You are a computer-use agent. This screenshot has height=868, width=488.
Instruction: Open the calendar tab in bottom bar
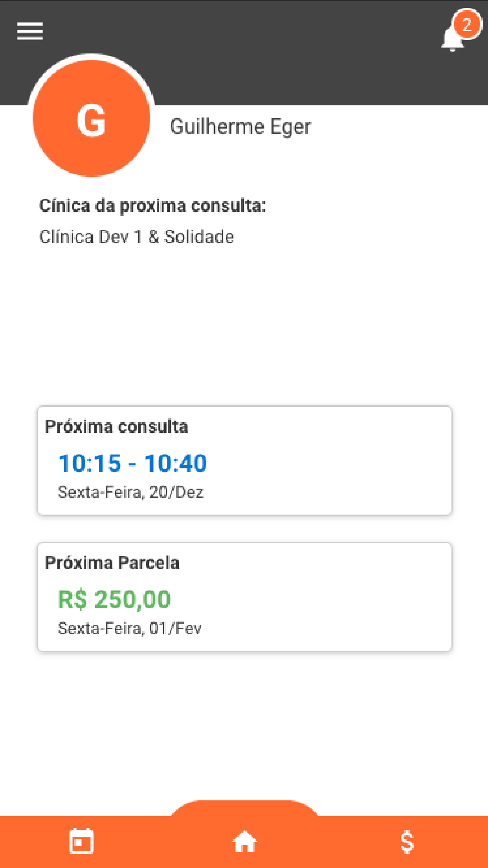click(x=81, y=841)
